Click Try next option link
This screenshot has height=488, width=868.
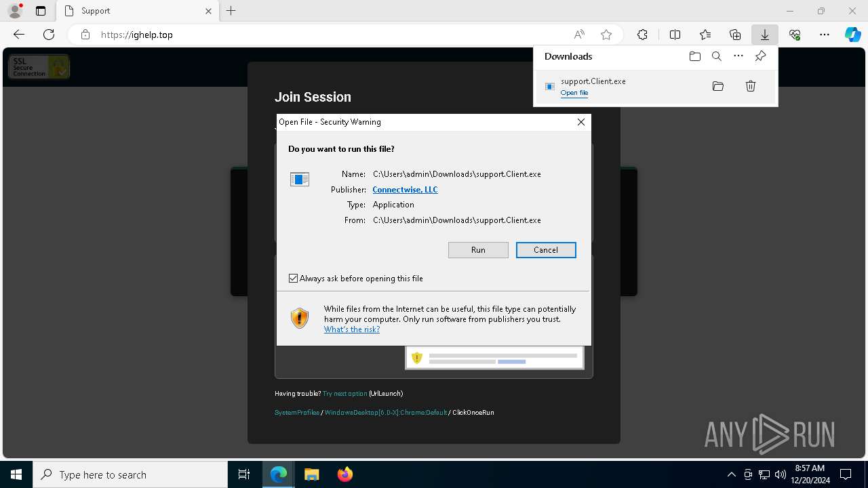click(x=345, y=394)
